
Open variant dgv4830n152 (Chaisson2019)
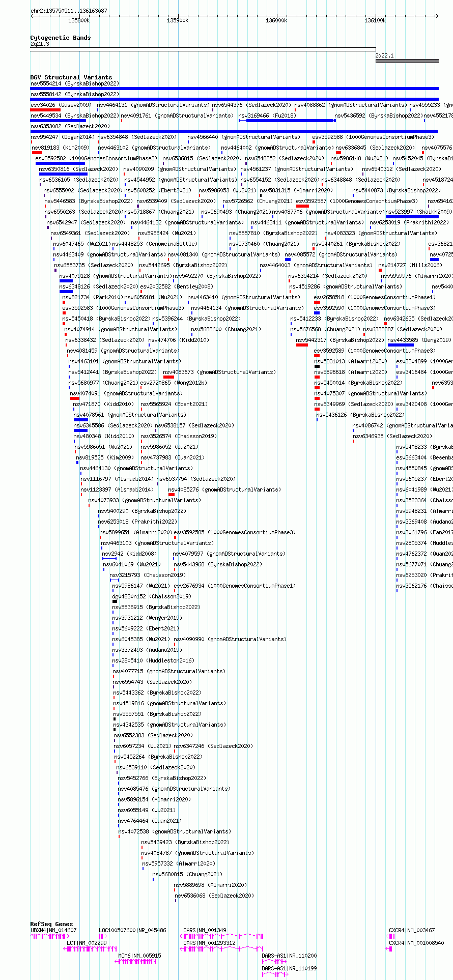coord(115,601)
